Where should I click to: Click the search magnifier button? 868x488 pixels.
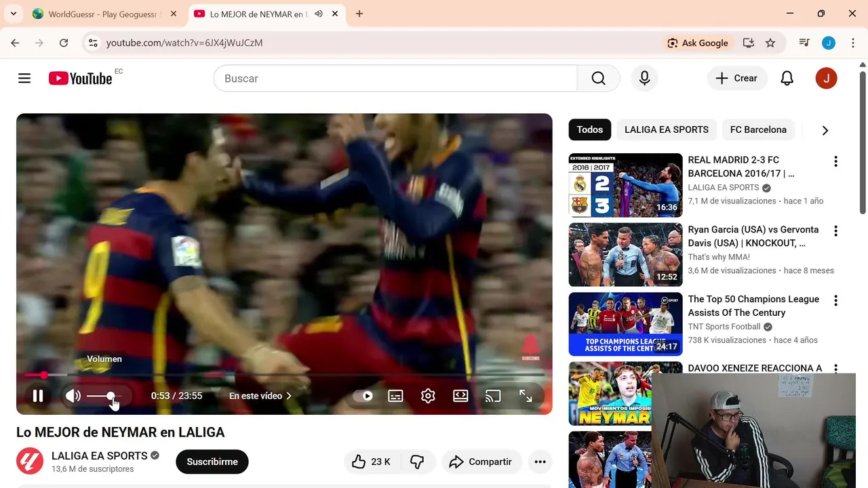coord(598,79)
